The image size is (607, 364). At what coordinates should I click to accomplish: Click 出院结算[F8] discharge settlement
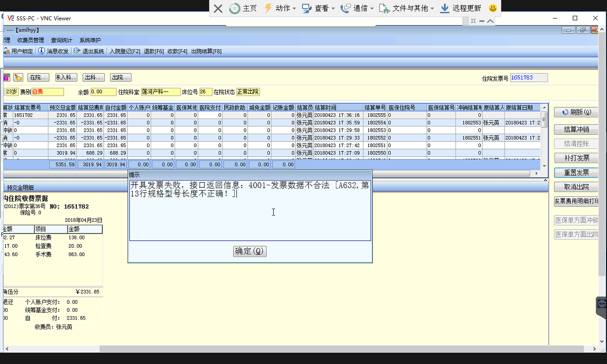coord(206,51)
